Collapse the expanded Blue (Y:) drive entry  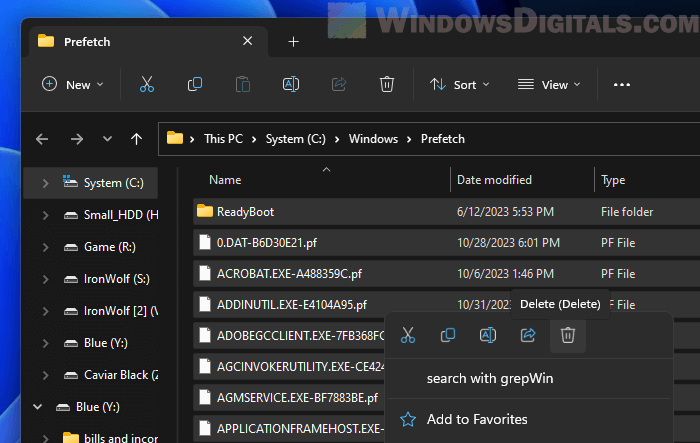pos(38,407)
